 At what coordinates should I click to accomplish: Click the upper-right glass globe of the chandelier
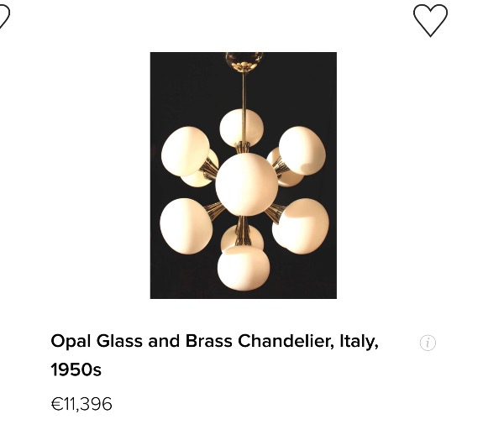tap(302, 149)
